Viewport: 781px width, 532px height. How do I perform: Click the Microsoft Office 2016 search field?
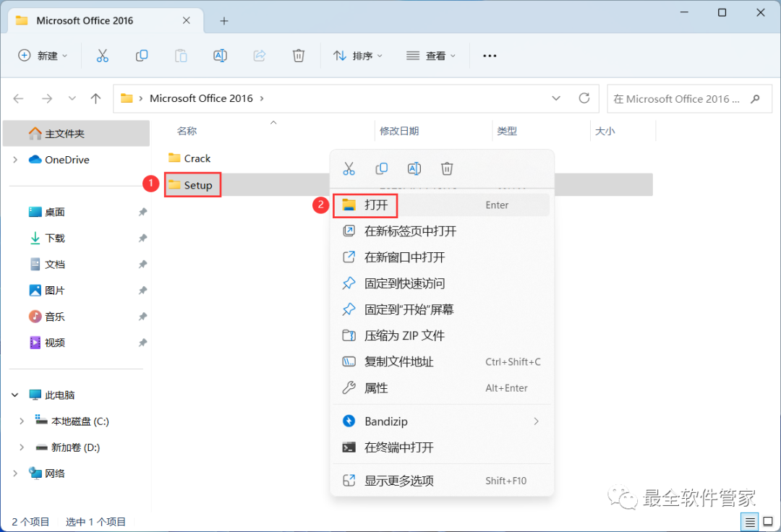tap(689, 98)
